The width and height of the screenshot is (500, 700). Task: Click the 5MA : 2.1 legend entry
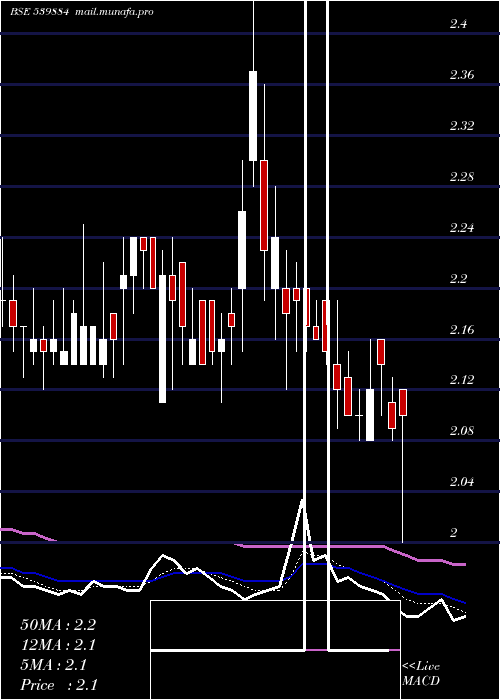pyautogui.click(x=54, y=665)
